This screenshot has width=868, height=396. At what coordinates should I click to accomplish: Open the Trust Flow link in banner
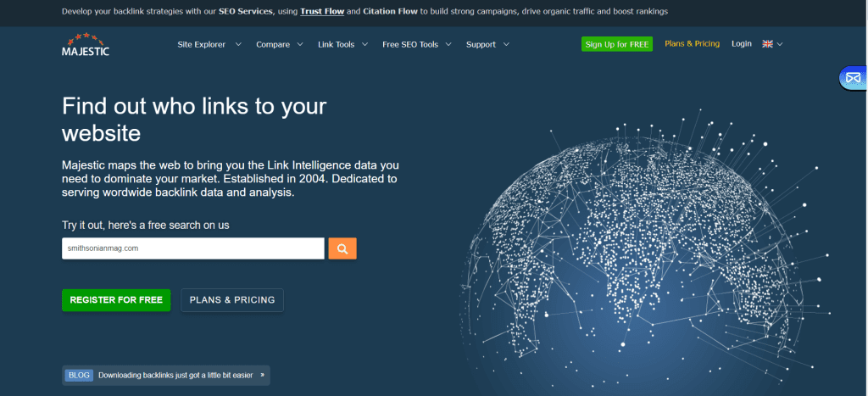click(x=322, y=11)
